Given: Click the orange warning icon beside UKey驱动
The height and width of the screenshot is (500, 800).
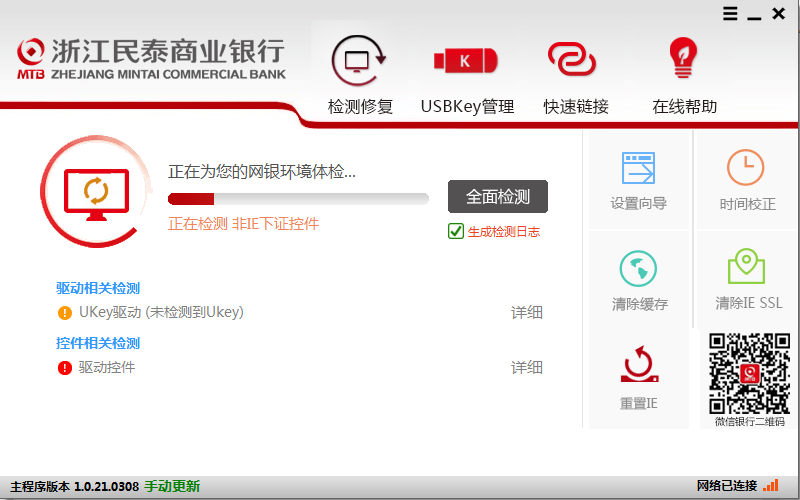Looking at the screenshot, I should (x=65, y=312).
